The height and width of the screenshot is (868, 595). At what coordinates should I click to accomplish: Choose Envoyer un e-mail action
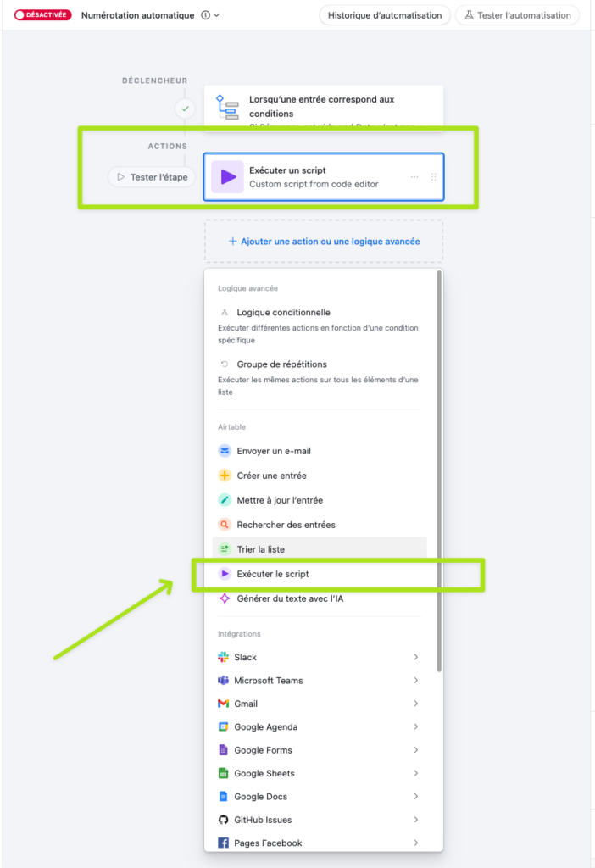pos(274,451)
